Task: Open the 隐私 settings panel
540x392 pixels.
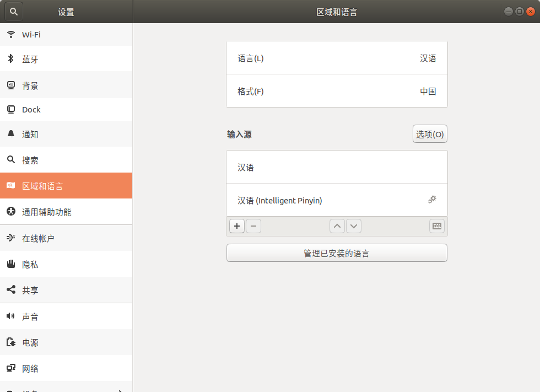Action: click(x=66, y=264)
